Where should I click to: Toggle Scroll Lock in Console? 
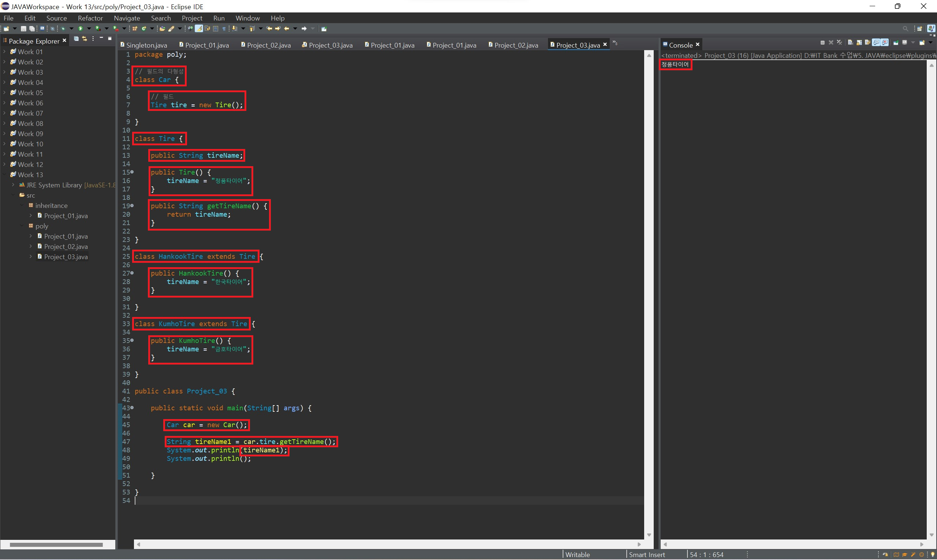click(x=859, y=43)
